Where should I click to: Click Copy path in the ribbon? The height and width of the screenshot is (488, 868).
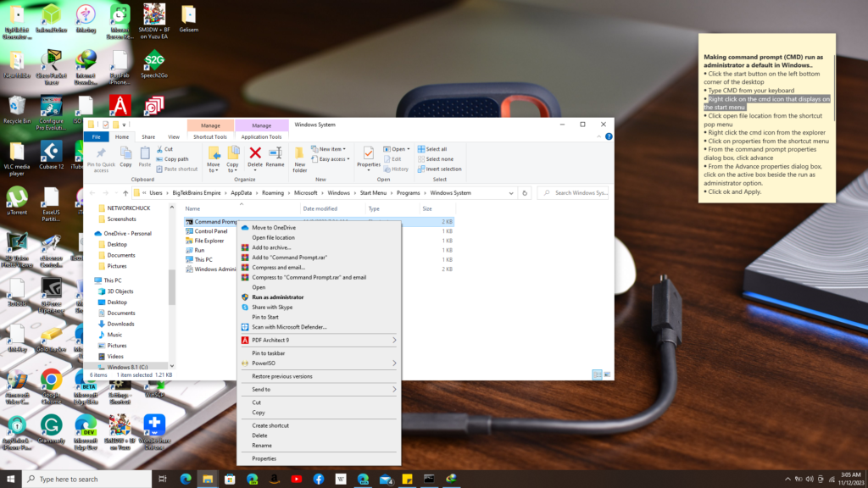point(172,158)
